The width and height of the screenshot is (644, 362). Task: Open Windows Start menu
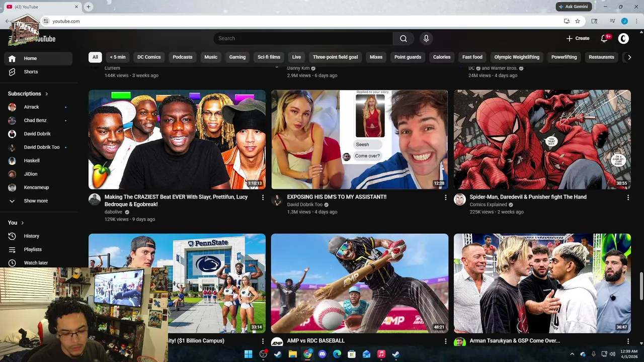pyautogui.click(x=248, y=354)
